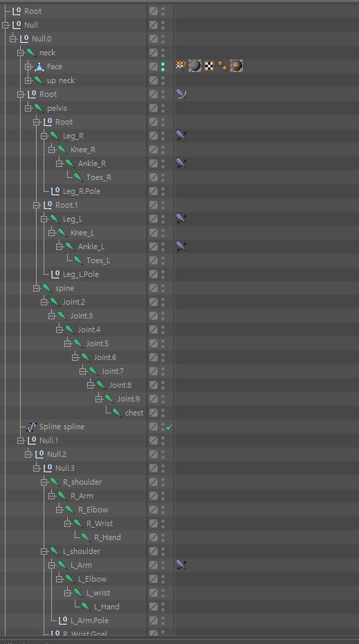Click the Face polygon object icon
The height and width of the screenshot is (644, 359).
39,66
